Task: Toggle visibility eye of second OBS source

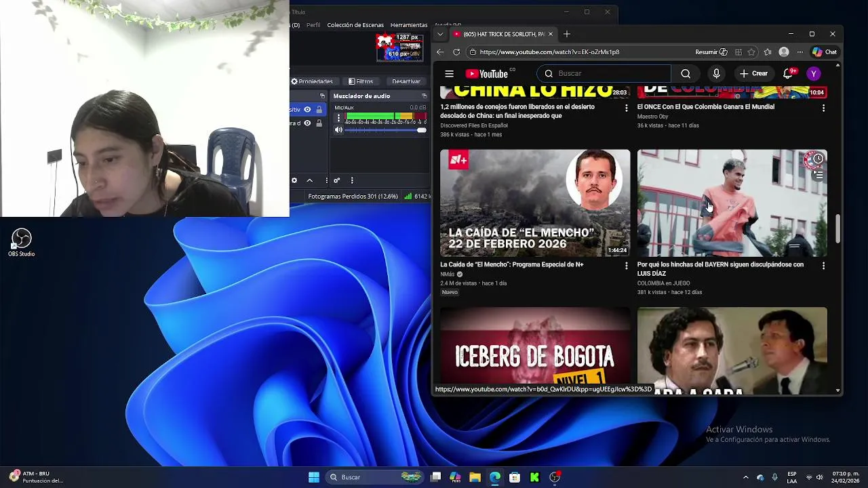Action: [x=307, y=123]
